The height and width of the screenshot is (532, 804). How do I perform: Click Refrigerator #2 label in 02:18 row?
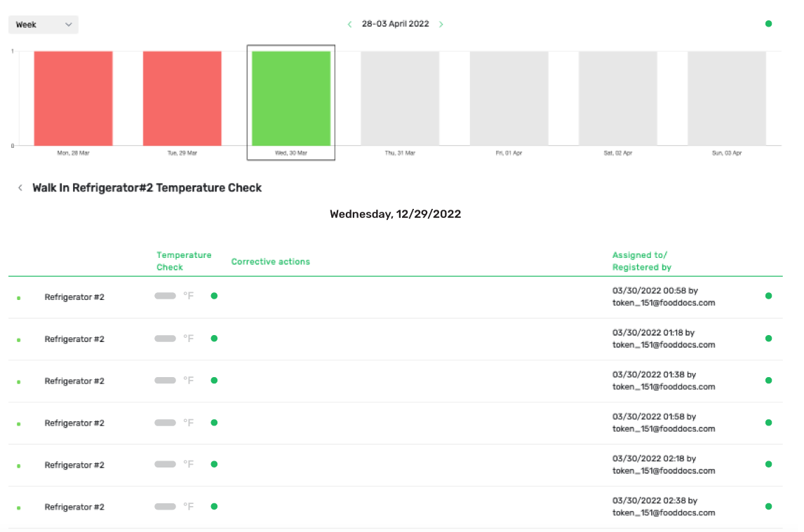pyautogui.click(x=74, y=465)
